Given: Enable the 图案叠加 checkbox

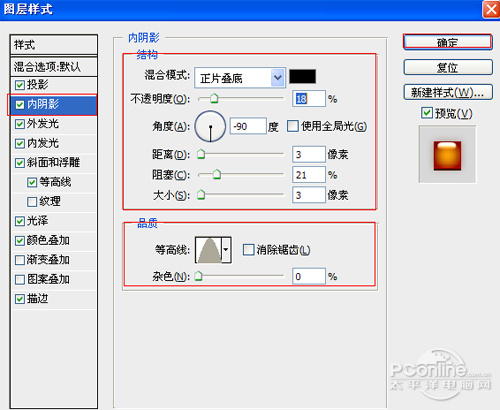Looking at the screenshot, I should point(20,279).
